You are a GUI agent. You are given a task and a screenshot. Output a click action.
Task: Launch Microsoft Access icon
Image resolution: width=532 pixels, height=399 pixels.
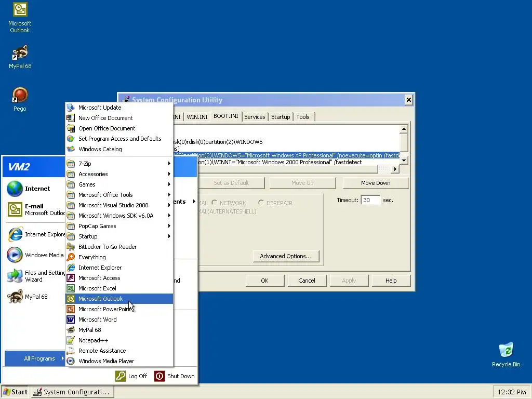(71, 278)
